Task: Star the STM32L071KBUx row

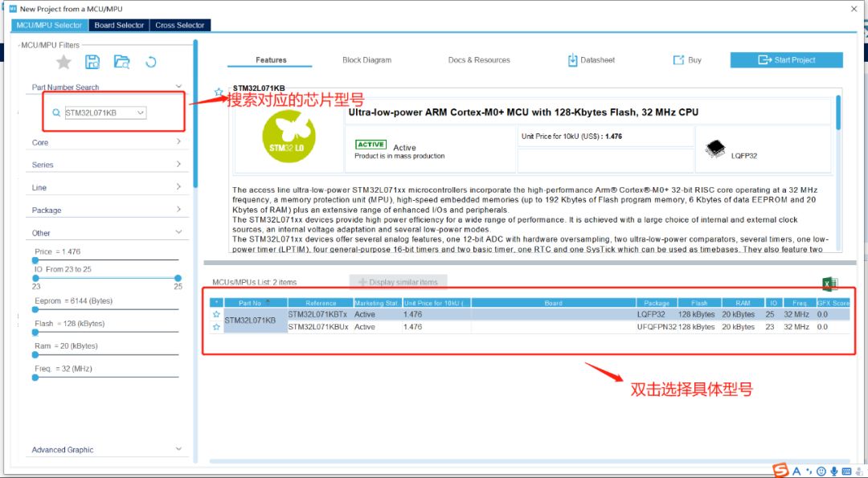Action: (x=216, y=327)
